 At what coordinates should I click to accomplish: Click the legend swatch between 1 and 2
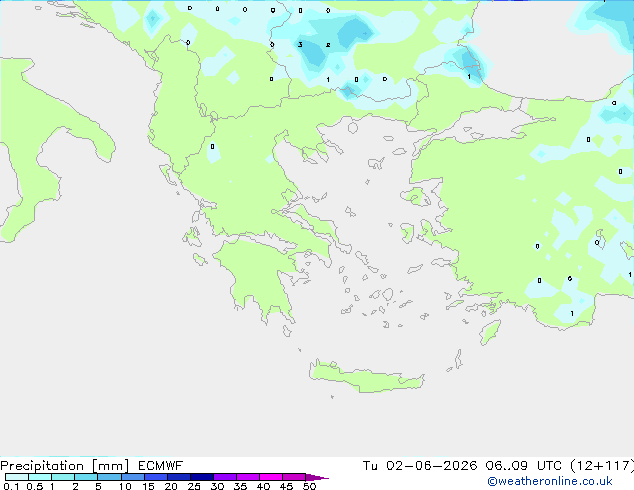coord(63,477)
